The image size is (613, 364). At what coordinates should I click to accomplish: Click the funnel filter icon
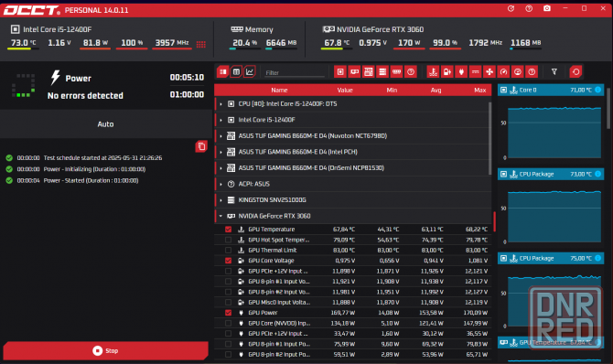[554, 72]
